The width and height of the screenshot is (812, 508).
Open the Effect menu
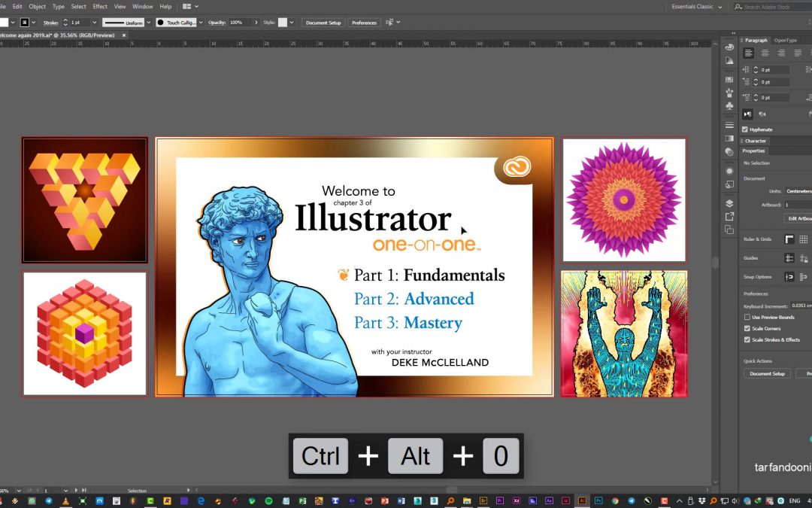coord(100,7)
